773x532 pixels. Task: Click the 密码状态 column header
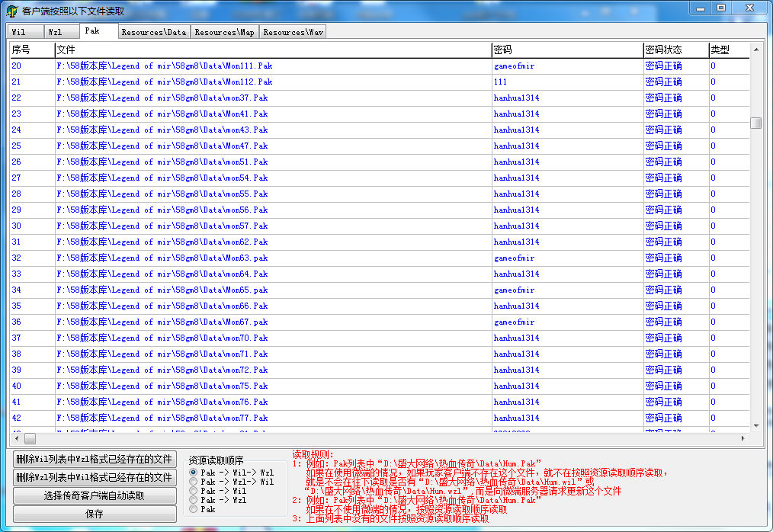676,50
